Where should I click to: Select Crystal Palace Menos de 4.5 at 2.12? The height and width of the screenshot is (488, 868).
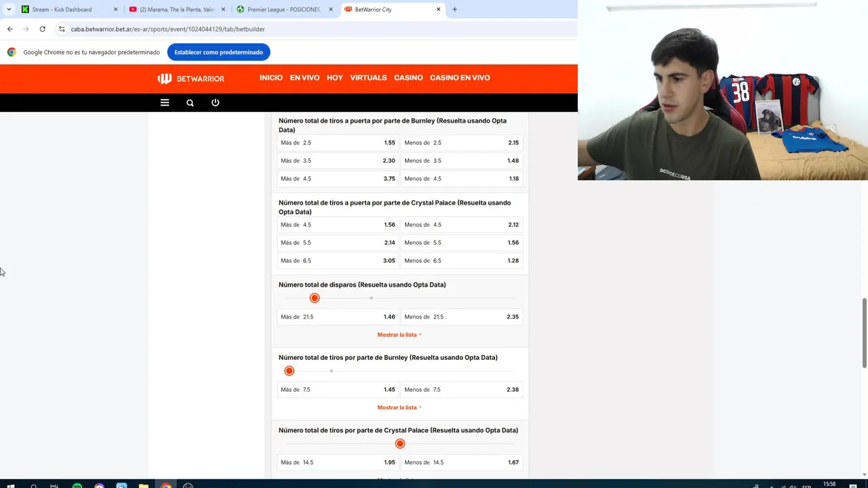[462, 225]
